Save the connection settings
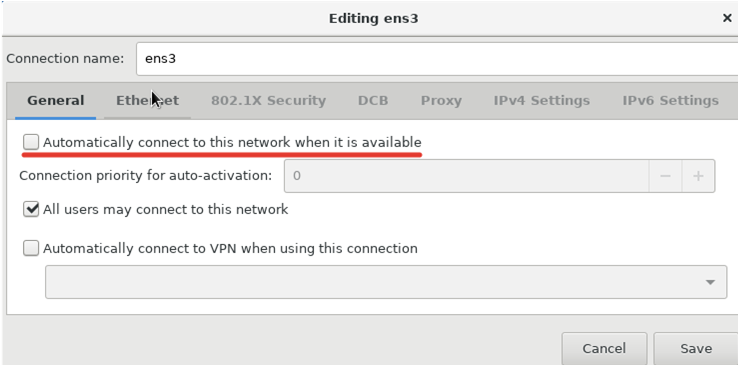This screenshot has width=738, height=365. (696, 349)
